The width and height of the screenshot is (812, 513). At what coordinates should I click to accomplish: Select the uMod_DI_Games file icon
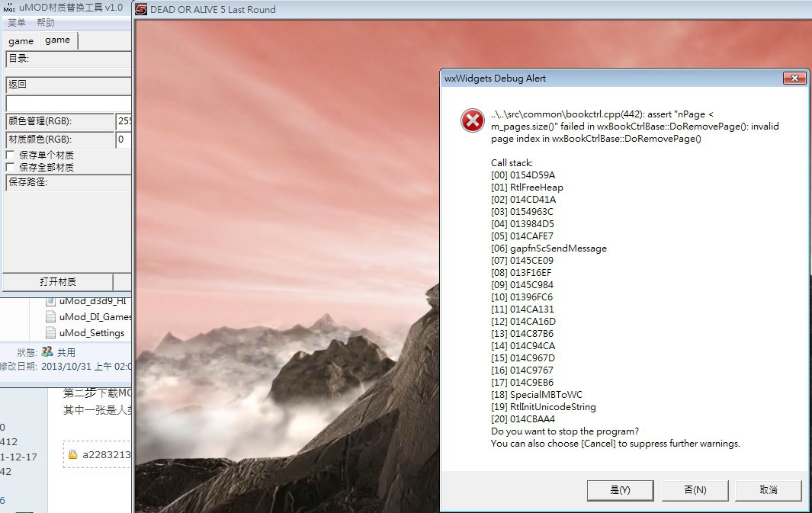(50, 316)
